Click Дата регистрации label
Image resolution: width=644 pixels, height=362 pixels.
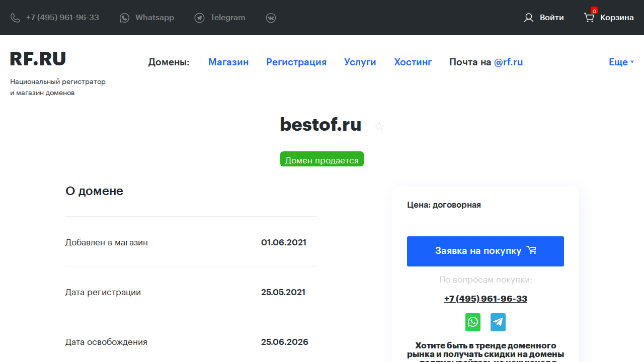(103, 292)
